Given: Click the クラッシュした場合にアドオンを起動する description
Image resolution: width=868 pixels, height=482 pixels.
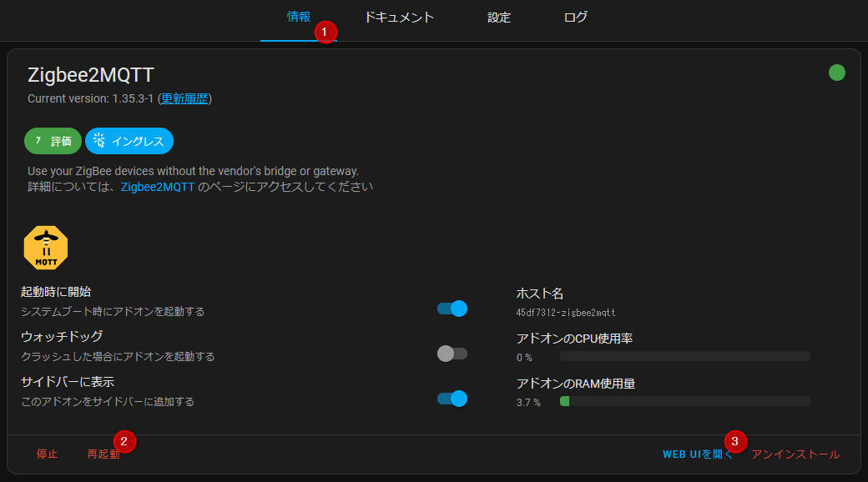Looking at the screenshot, I should [118, 356].
